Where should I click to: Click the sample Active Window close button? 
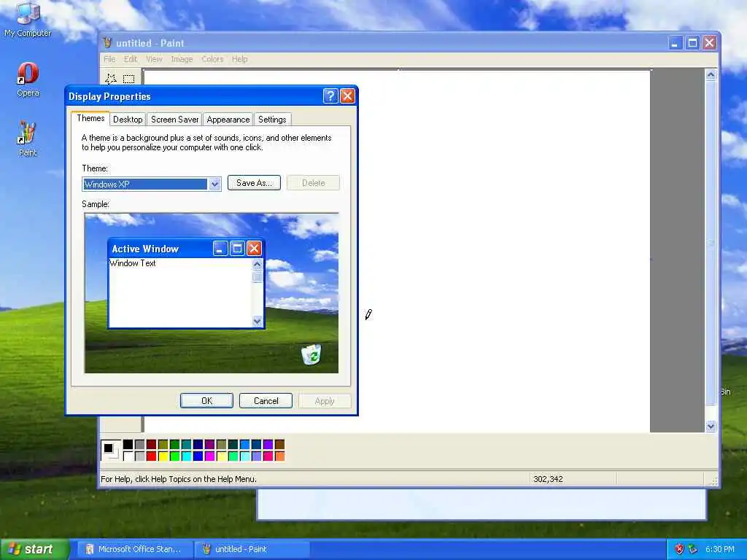(255, 248)
